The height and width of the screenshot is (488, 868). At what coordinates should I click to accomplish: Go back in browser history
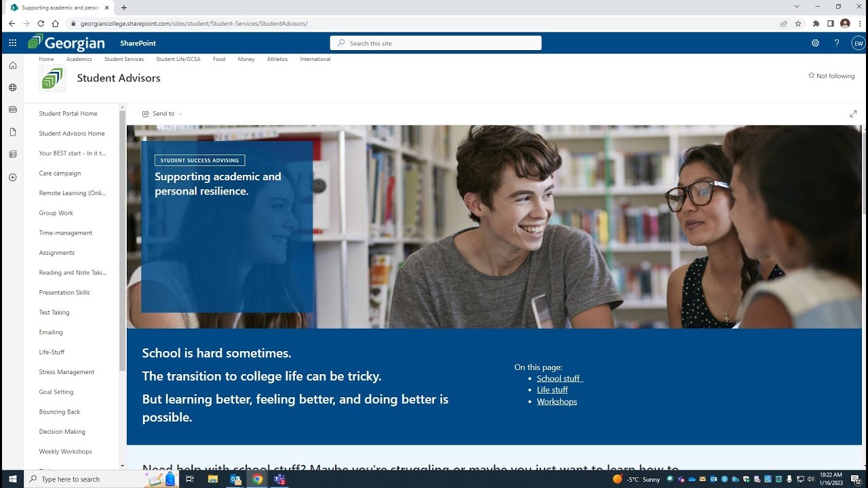click(x=12, y=23)
